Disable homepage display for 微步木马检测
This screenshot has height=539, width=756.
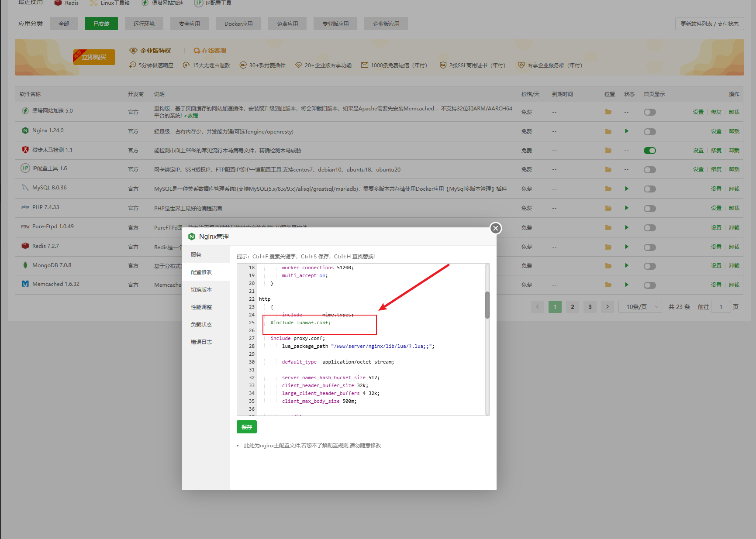click(650, 151)
